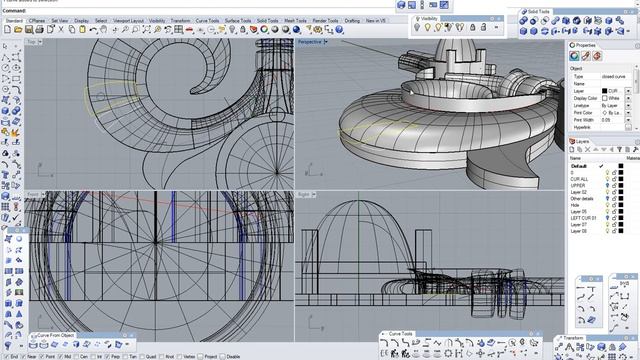
Task: Open the Front viewport title dropdown arrow
Action: [42, 195]
